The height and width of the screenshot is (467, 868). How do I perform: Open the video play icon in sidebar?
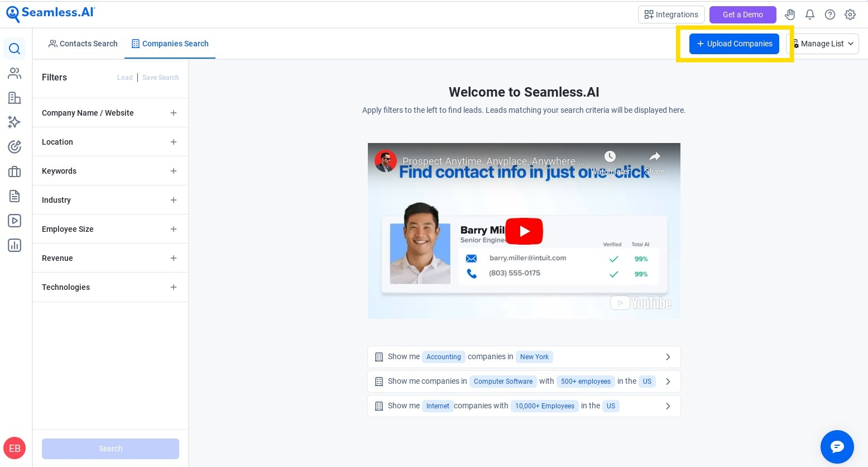[x=15, y=221]
